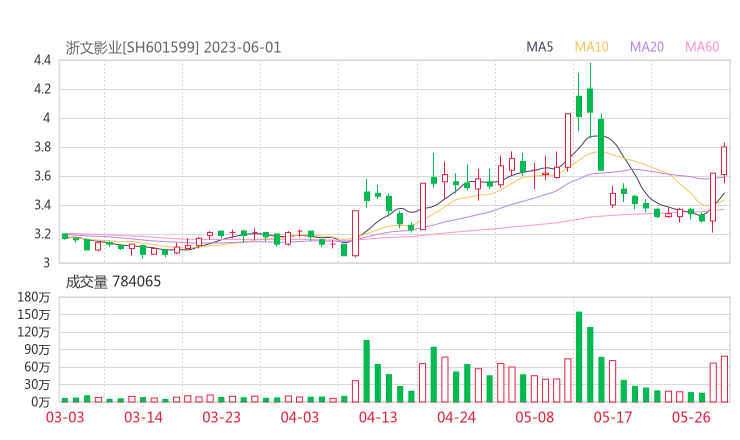Select the 05-08 date axis label
This screenshot has width=740, height=440.
(534, 417)
